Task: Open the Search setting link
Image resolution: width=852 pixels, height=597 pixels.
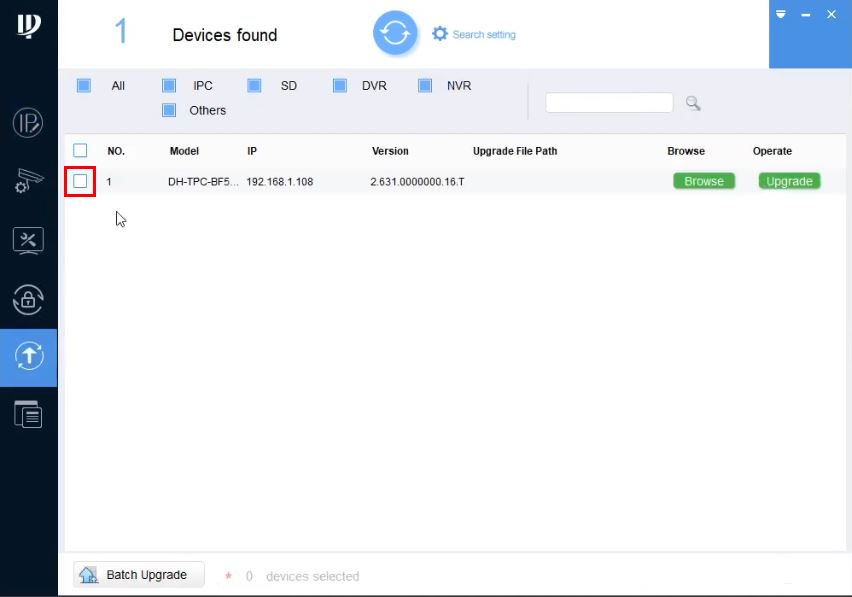Action: click(x=484, y=35)
